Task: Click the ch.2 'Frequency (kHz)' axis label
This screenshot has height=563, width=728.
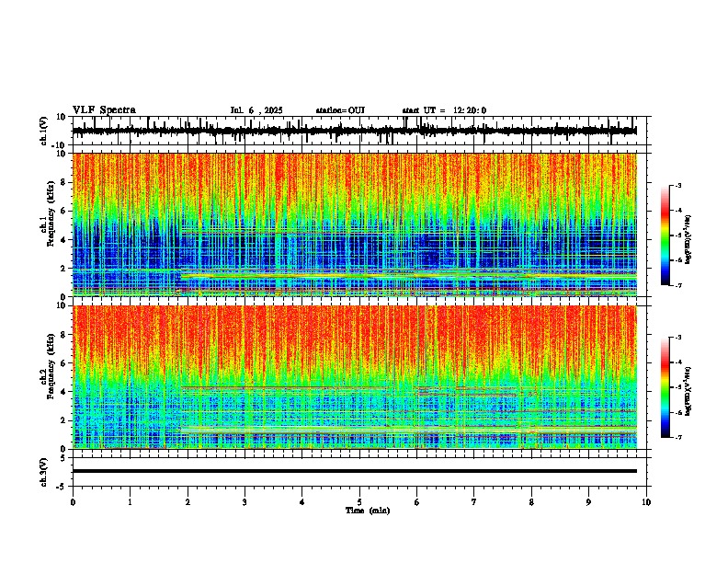Action: tap(51, 366)
